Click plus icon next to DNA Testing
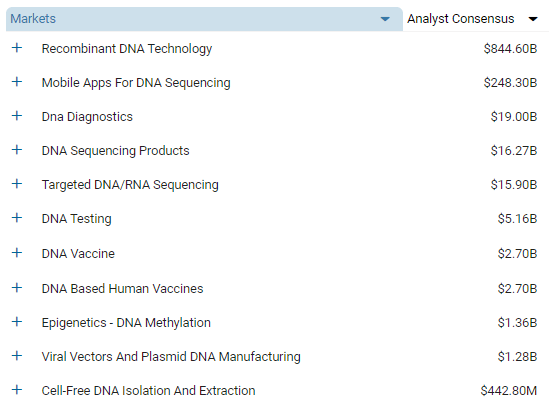 pyautogui.click(x=17, y=218)
